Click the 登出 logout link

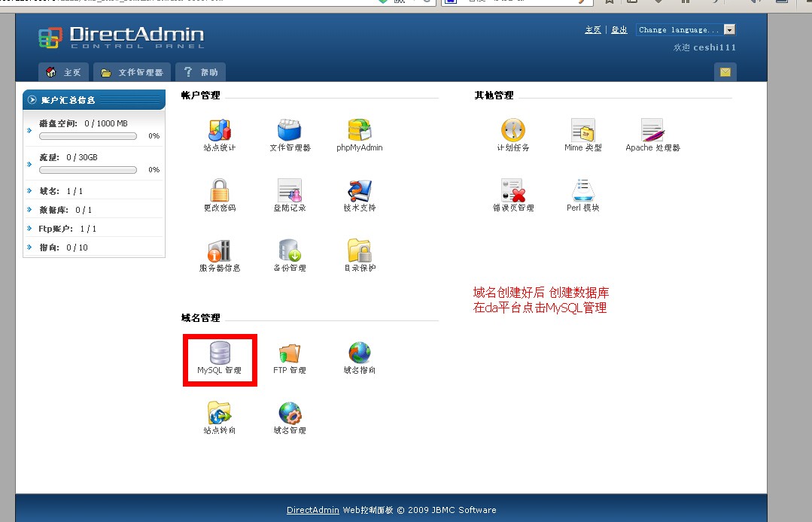(x=619, y=29)
